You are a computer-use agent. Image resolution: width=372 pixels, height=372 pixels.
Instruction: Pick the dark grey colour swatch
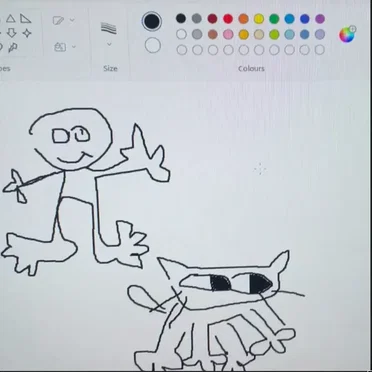(197, 18)
